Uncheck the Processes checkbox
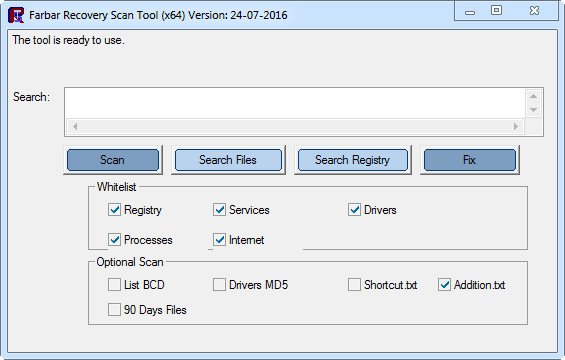The width and height of the screenshot is (565, 360). click(114, 240)
